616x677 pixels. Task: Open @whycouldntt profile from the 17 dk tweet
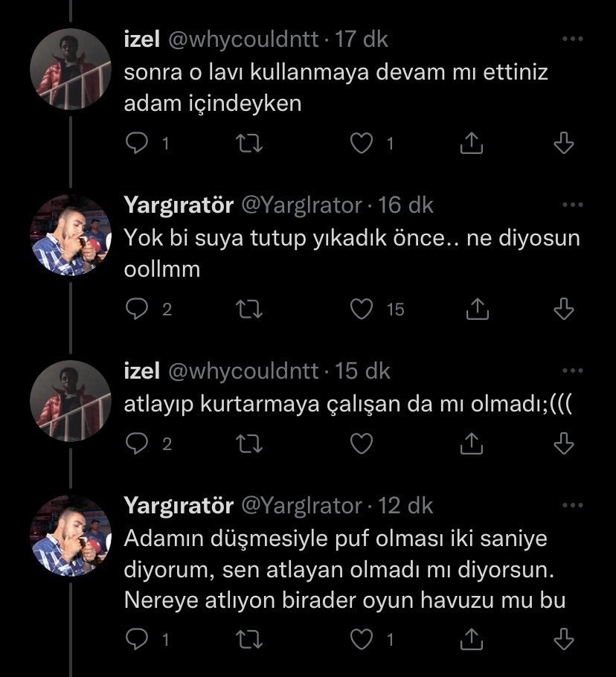(x=245, y=39)
